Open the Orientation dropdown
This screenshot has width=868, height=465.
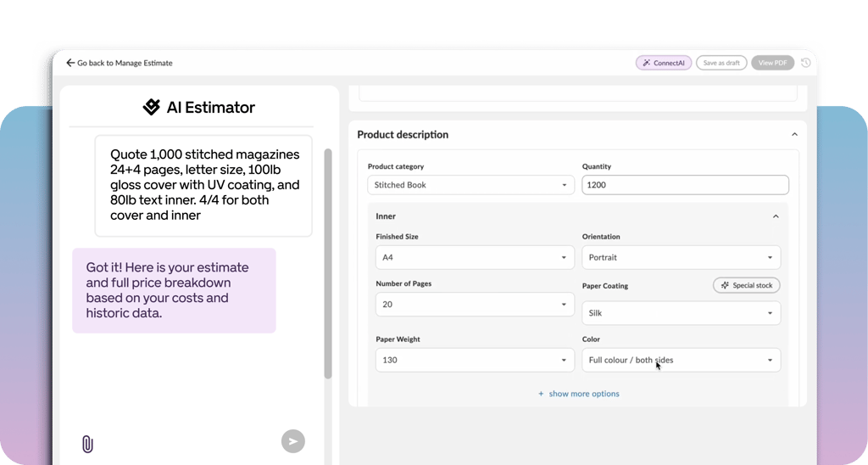click(681, 258)
